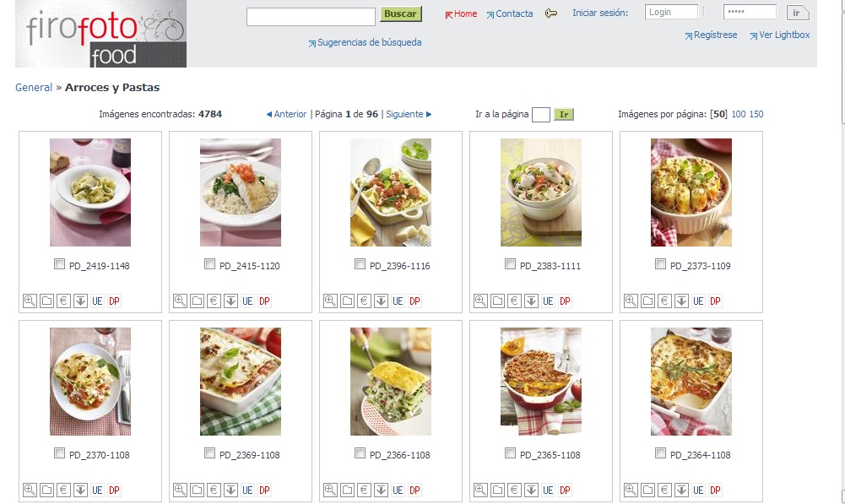Click the euro price icon under PD_2396-1116
The width and height of the screenshot is (845, 504).
tap(365, 301)
